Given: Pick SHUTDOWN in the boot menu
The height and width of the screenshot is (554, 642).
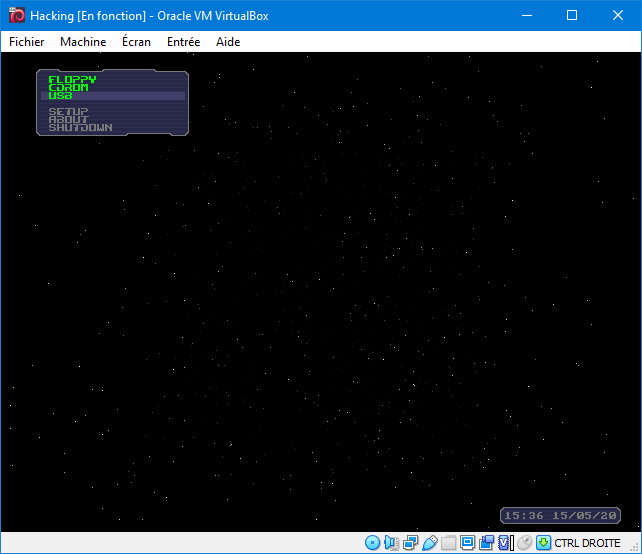Looking at the screenshot, I should (x=80, y=128).
